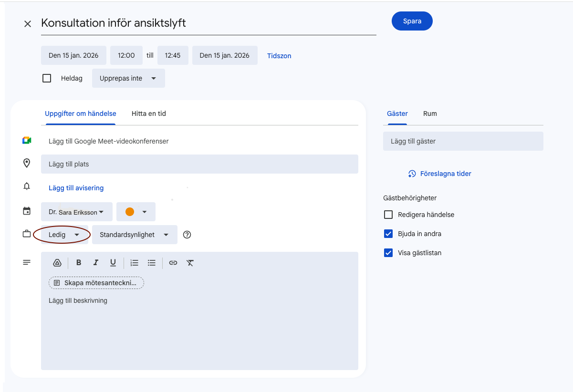Open the Upprepas inte dropdown

tap(128, 78)
